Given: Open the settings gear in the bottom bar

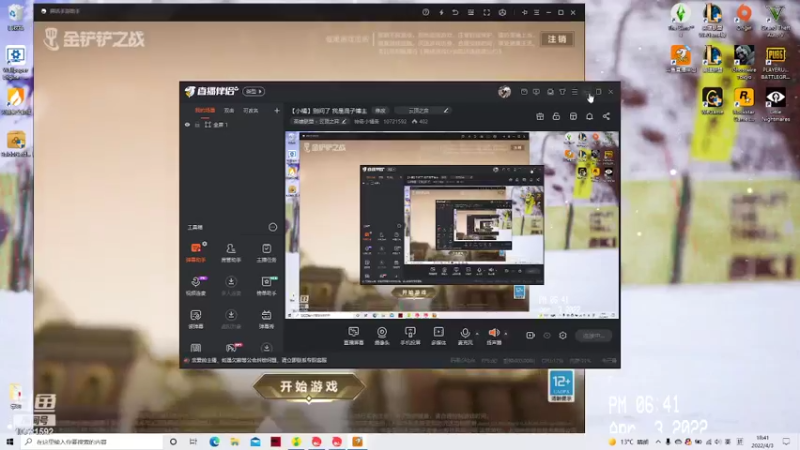Looking at the screenshot, I should coord(563,335).
